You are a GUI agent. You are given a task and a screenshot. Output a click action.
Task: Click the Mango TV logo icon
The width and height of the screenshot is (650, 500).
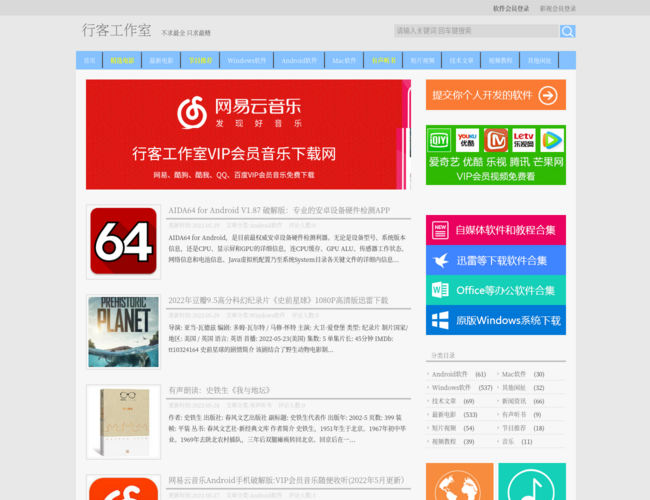click(496, 140)
